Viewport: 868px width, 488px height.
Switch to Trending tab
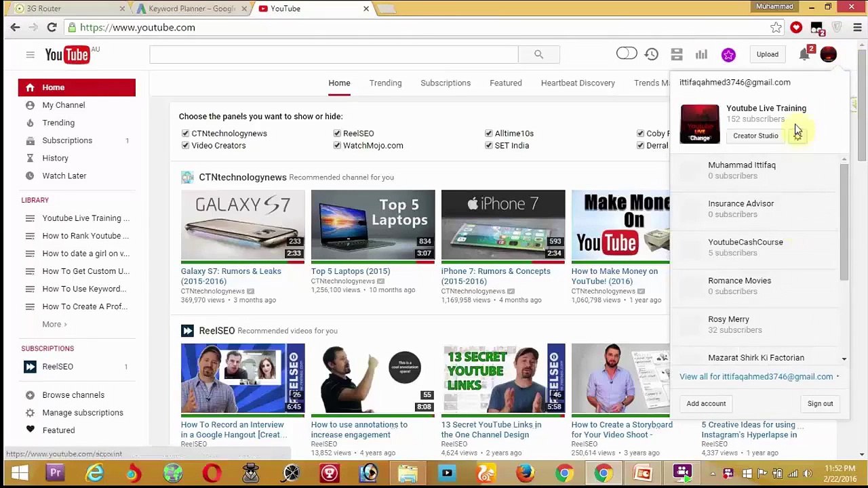pos(385,83)
